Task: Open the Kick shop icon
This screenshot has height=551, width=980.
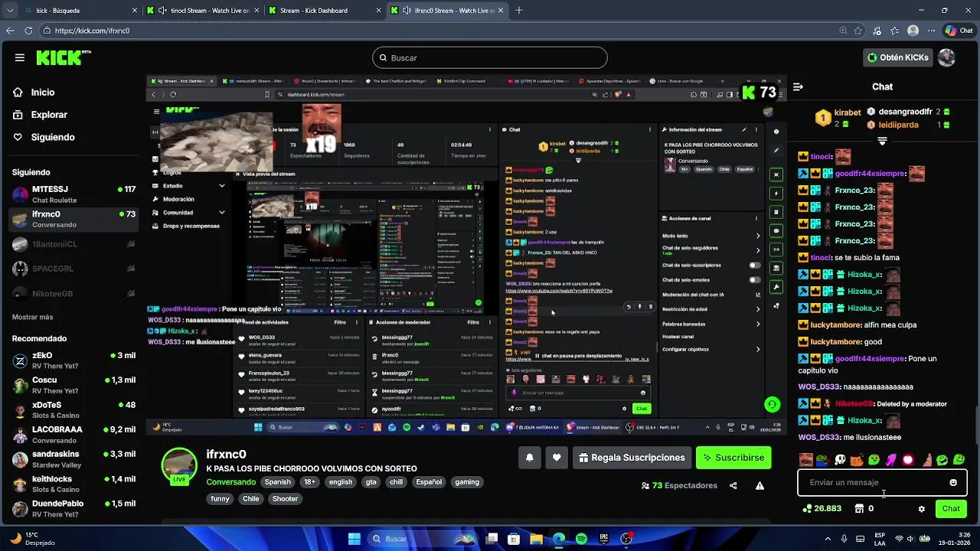Action: pos(859,509)
